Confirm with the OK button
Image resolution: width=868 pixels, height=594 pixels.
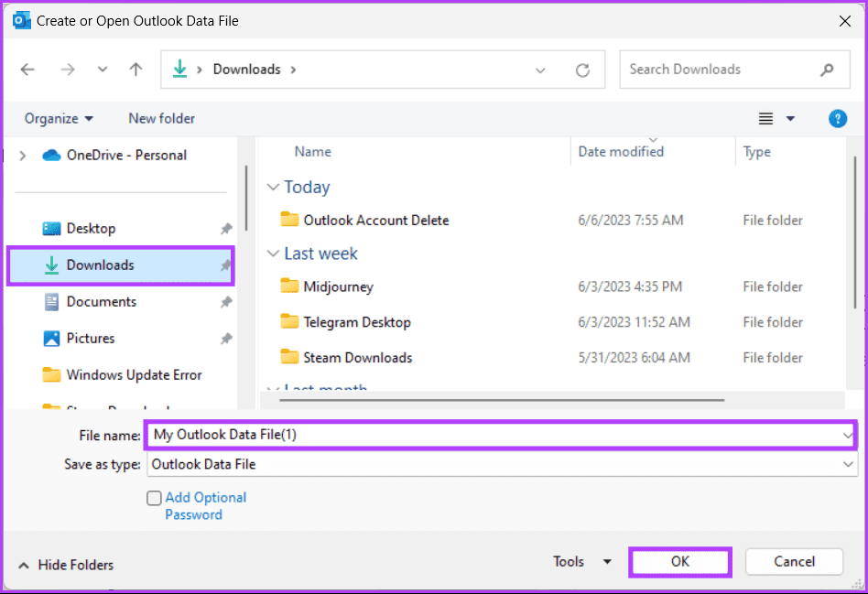(679, 562)
